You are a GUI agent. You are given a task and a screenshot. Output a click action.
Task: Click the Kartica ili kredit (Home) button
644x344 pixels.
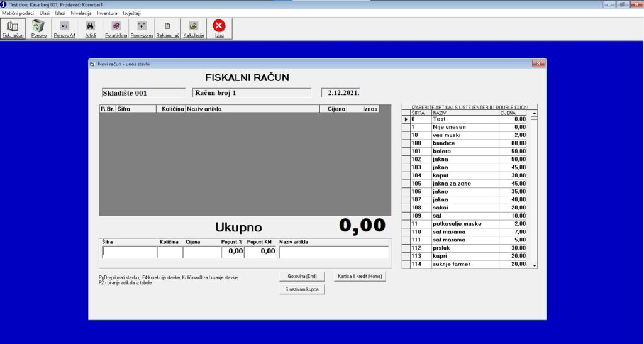tap(359, 276)
